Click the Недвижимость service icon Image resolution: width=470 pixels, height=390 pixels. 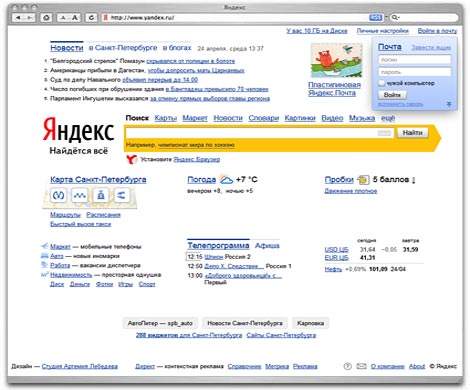[45, 275]
